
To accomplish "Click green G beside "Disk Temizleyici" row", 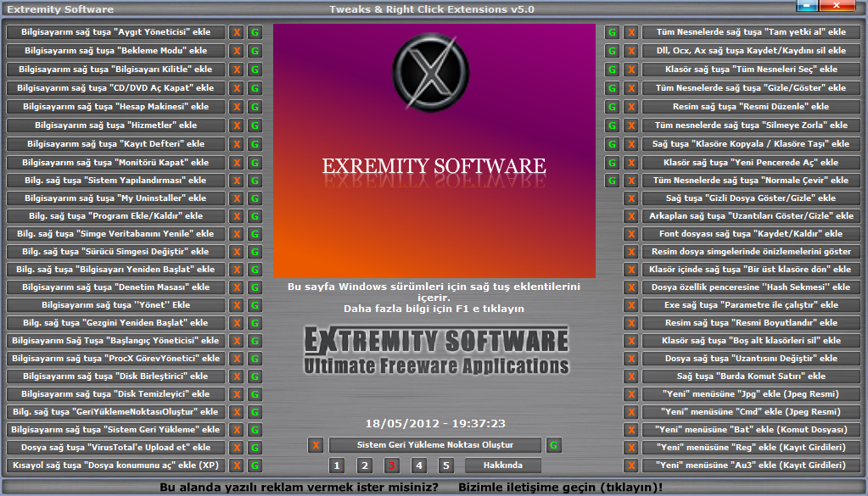I will 255,394.
